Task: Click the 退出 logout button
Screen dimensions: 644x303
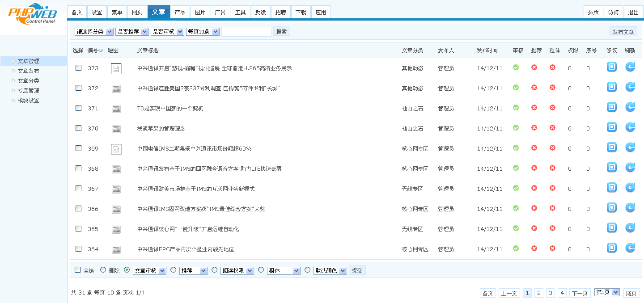Action: pos(634,12)
